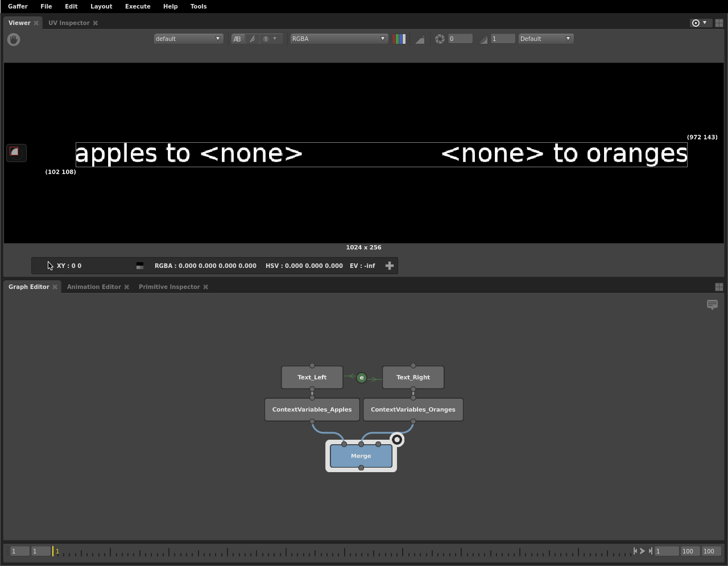Screen dimensions: 728x566
Task: Click the play forward button on timeline
Action: (643, 551)
